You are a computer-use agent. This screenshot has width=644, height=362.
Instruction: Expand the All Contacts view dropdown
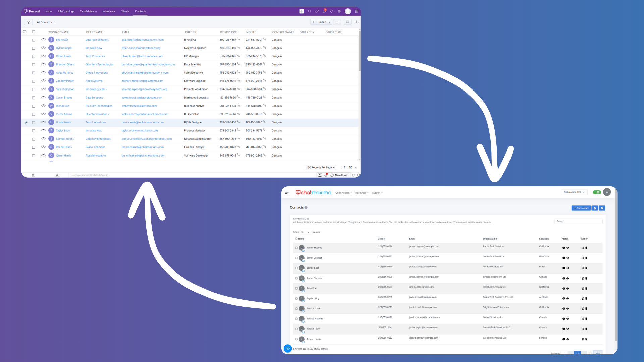tap(46, 22)
